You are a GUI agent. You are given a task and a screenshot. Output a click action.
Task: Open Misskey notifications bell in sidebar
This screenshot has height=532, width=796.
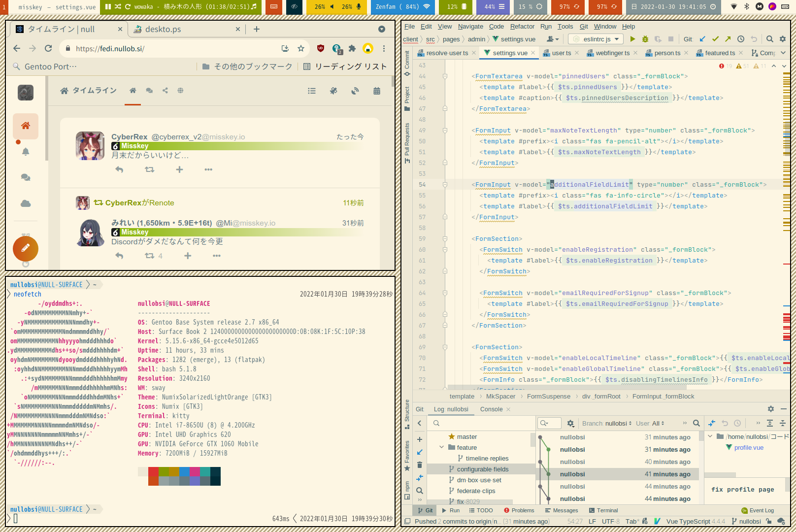(26, 152)
